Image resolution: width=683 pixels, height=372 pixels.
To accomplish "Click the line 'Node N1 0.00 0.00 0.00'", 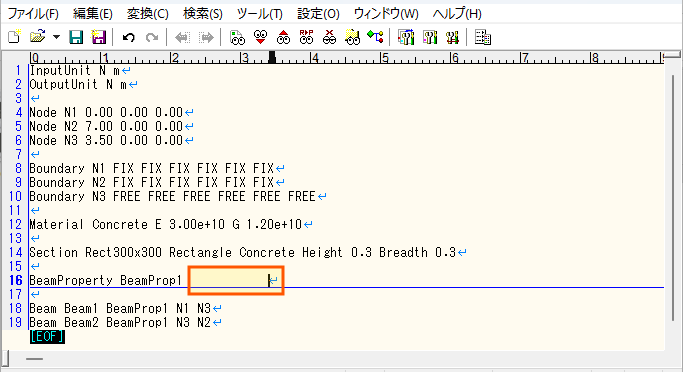I will (106, 112).
